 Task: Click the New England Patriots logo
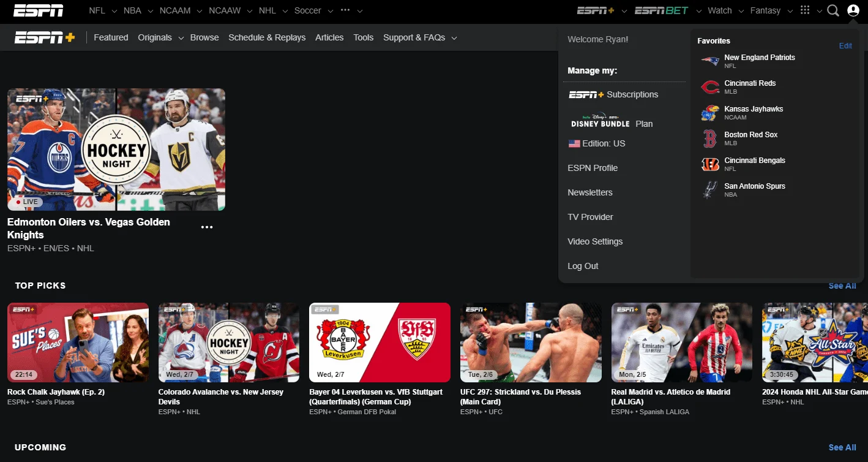pos(710,61)
